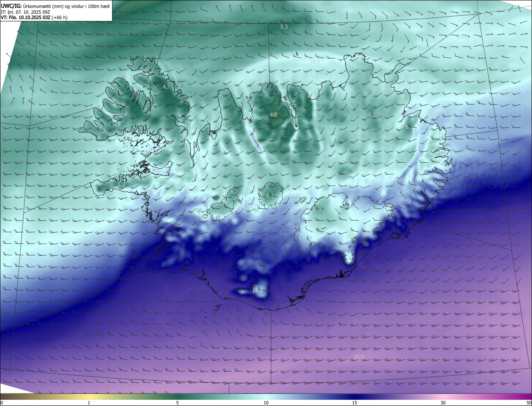
Task: Click the 10.0 value label on the map
Action: (x=463, y=36)
